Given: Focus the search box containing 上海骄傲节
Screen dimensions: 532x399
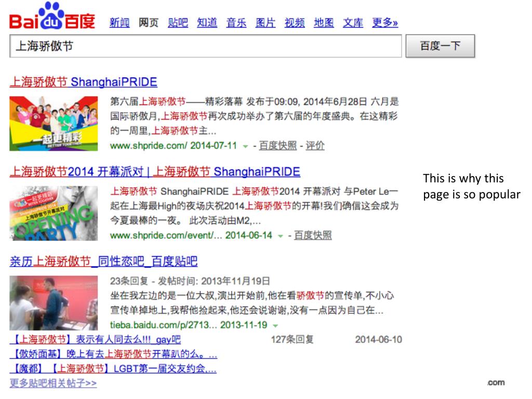Looking at the screenshot, I should click(x=206, y=46).
